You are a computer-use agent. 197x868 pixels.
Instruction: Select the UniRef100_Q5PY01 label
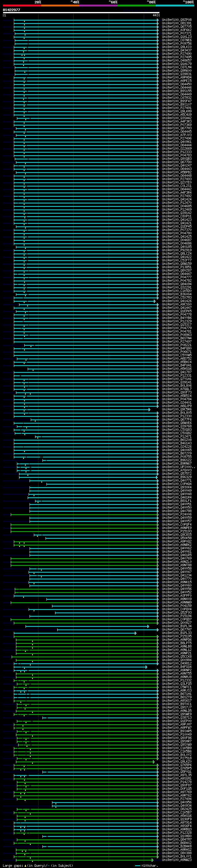(x=177, y=771)
